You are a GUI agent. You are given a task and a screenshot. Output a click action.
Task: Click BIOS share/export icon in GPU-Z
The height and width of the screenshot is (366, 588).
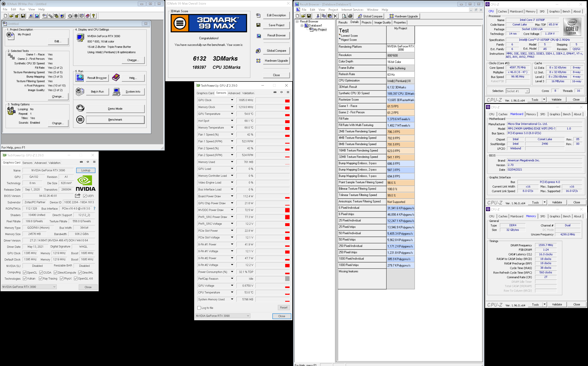point(78,196)
